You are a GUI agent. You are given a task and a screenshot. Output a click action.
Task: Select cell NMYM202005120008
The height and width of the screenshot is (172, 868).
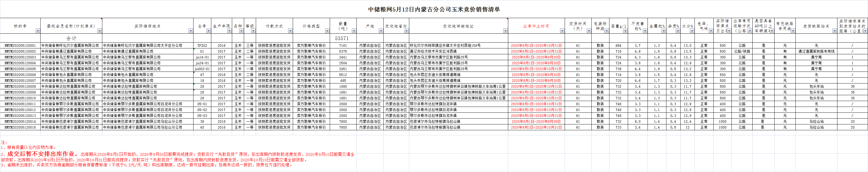tap(20, 86)
